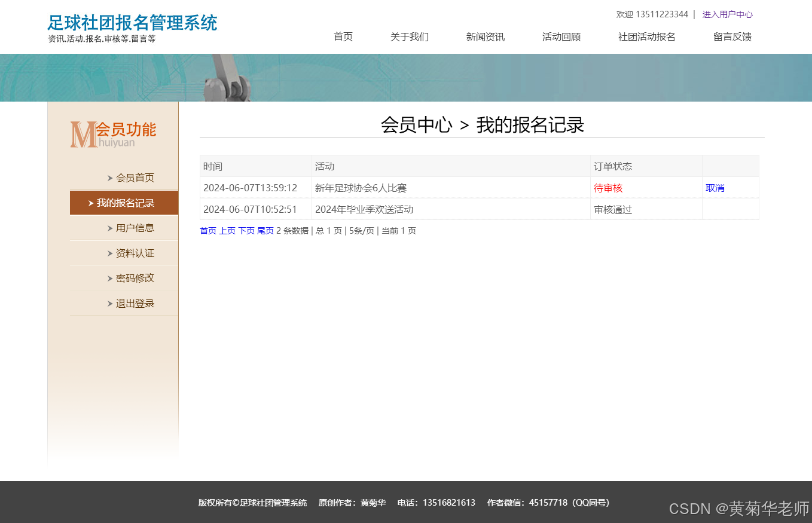The image size is (812, 523).
Task: Click the time cell 2024-06-07T10:52:51
Action: 256,209
